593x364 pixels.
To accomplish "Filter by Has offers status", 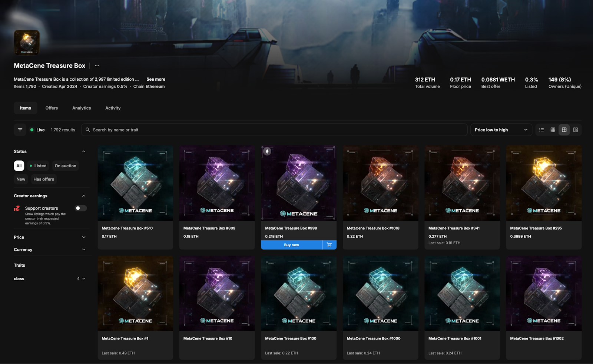I will (44, 179).
